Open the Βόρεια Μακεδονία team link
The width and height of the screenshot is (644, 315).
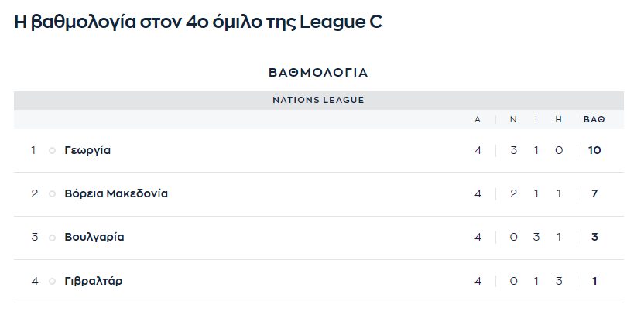pyautogui.click(x=116, y=193)
